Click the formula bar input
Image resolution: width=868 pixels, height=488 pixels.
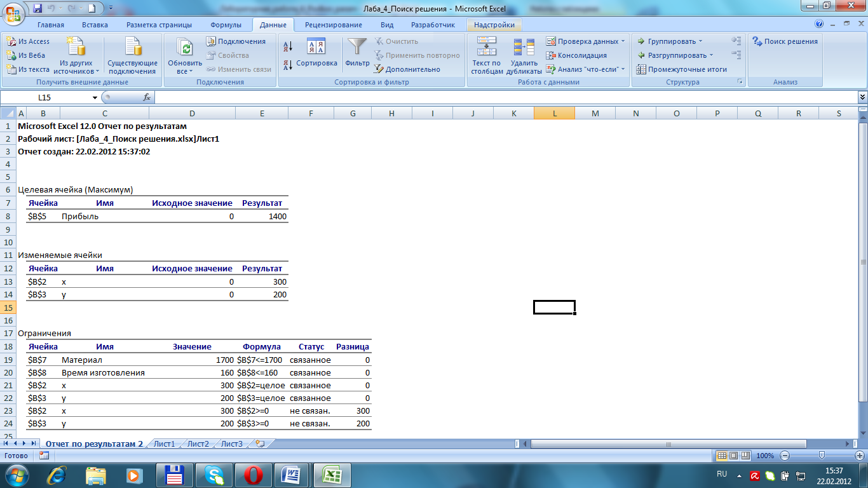tap(506, 97)
